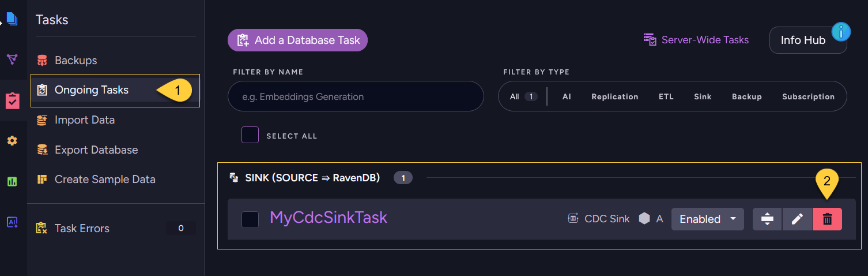Click blue info badge on Info Hub
The height and width of the screenshot is (276, 868).
pos(841,32)
